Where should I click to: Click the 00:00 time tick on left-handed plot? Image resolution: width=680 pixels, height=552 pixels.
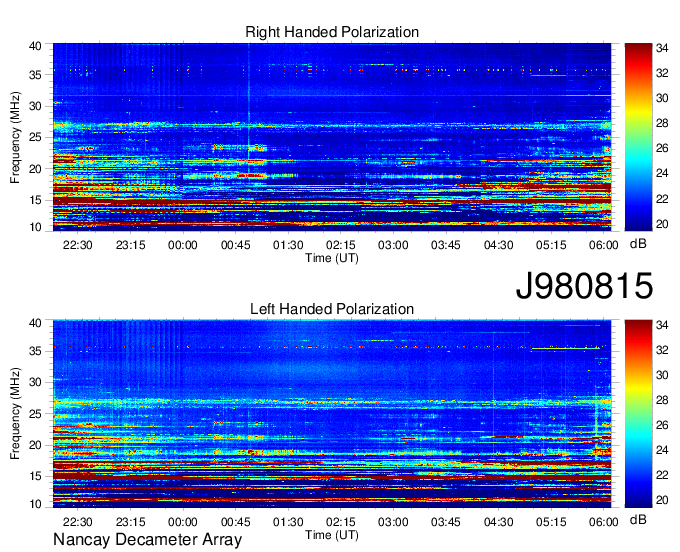[x=183, y=522]
